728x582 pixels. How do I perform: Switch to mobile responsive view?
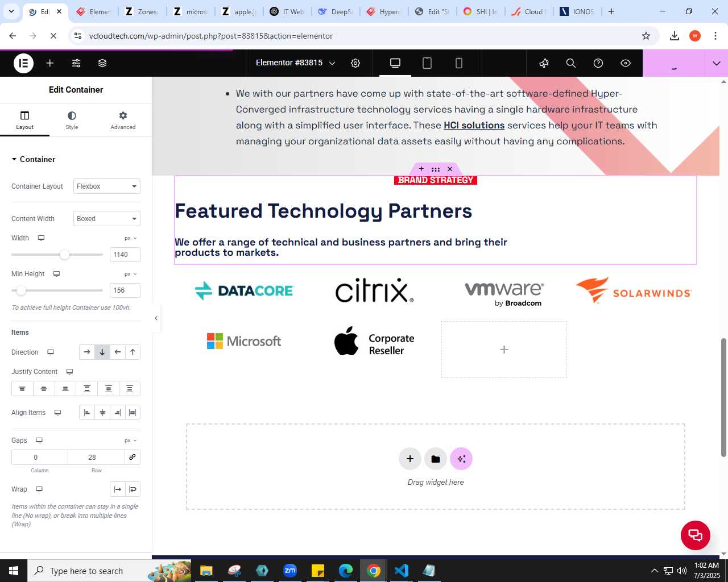point(459,63)
